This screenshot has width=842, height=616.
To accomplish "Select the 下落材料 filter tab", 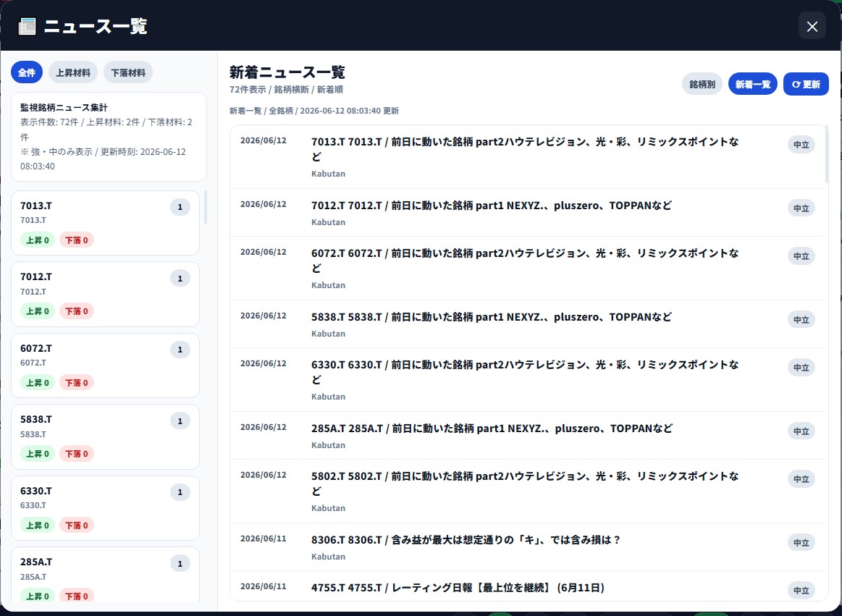I will click(x=128, y=72).
